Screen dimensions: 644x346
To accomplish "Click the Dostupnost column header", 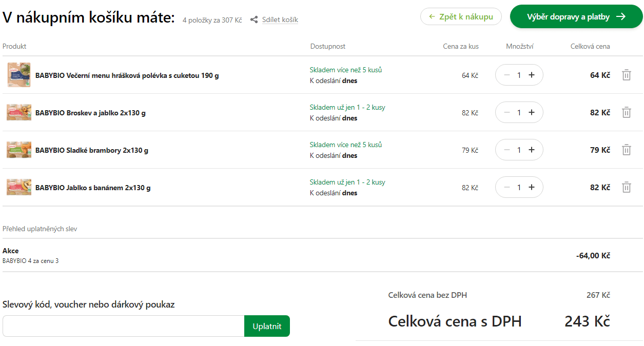I will pyautogui.click(x=328, y=46).
